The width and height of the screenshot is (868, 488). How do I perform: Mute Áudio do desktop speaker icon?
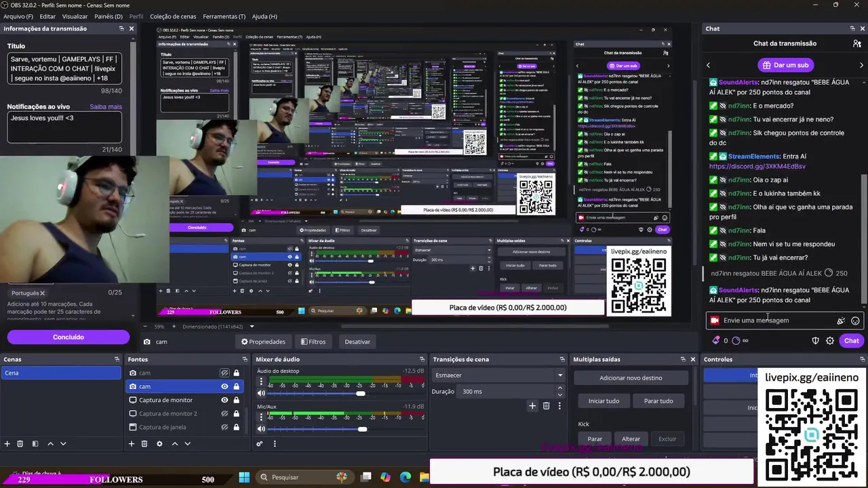click(x=261, y=393)
